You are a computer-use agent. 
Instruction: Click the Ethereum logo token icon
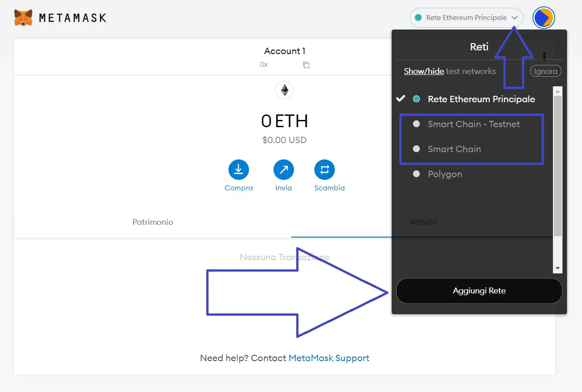(x=284, y=90)
